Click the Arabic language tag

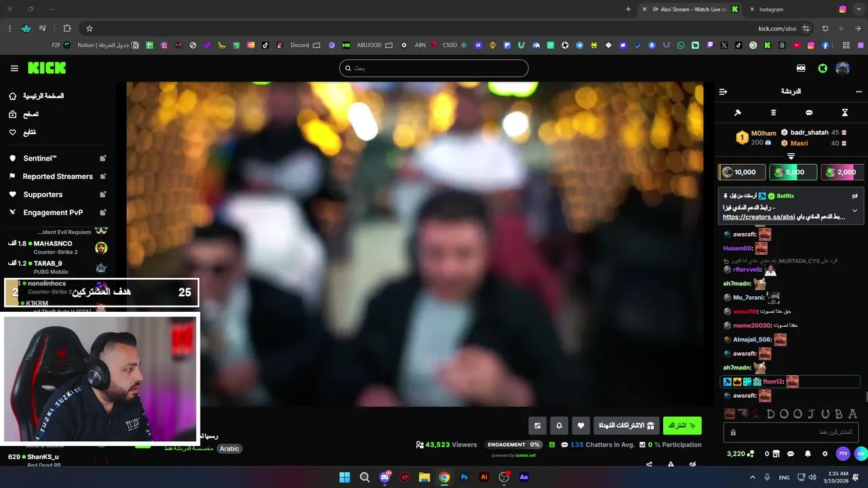point(230,449)
